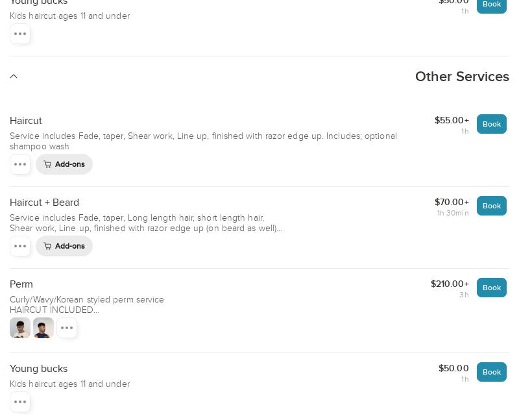Image resolution: width=519 pixels, height=420 pixels.
Task: Open the Haircut + Beard service title
Action: coord(44,203)
